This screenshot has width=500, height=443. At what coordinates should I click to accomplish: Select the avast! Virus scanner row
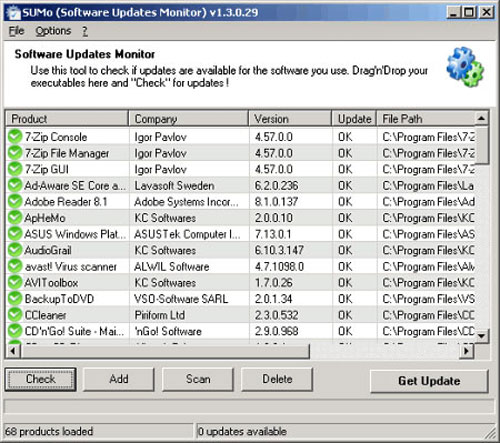(241, 266)
